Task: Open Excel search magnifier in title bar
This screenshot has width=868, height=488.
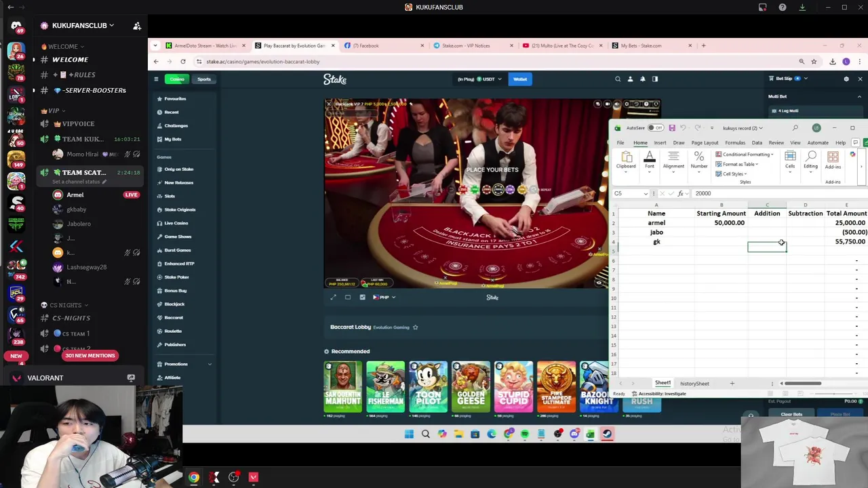Action: click(795, 127)
